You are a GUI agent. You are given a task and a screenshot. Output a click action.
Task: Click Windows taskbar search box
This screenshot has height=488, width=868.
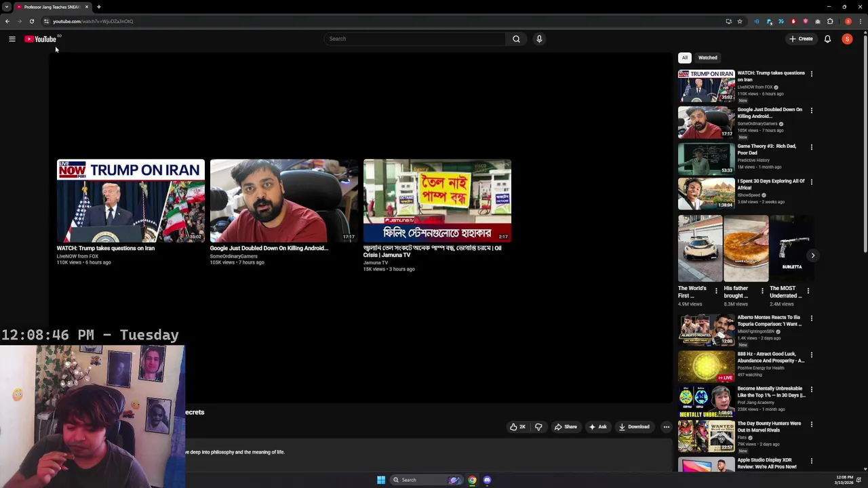(x=427, y=480)
